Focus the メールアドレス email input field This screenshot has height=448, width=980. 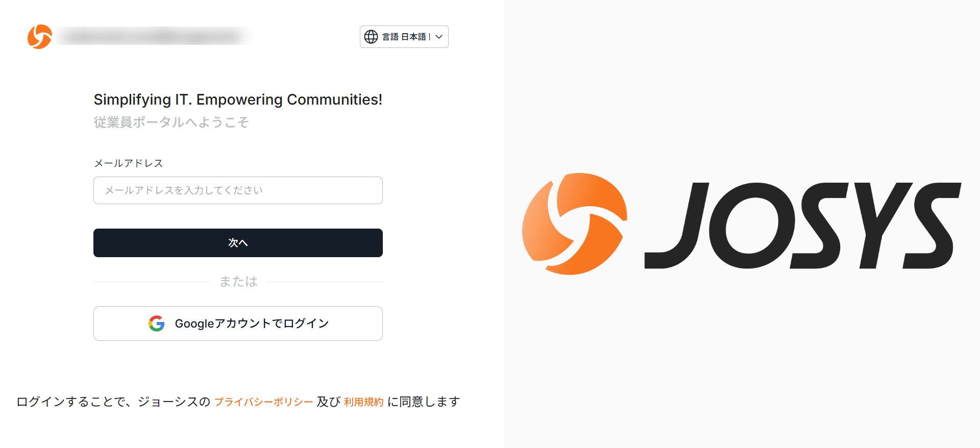click(x=238, y=190)
